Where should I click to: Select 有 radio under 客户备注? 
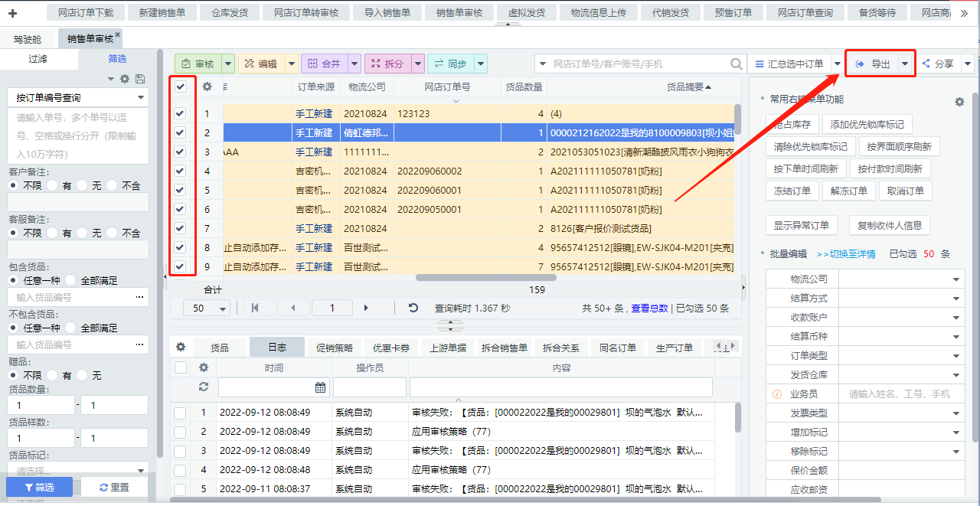52,185
